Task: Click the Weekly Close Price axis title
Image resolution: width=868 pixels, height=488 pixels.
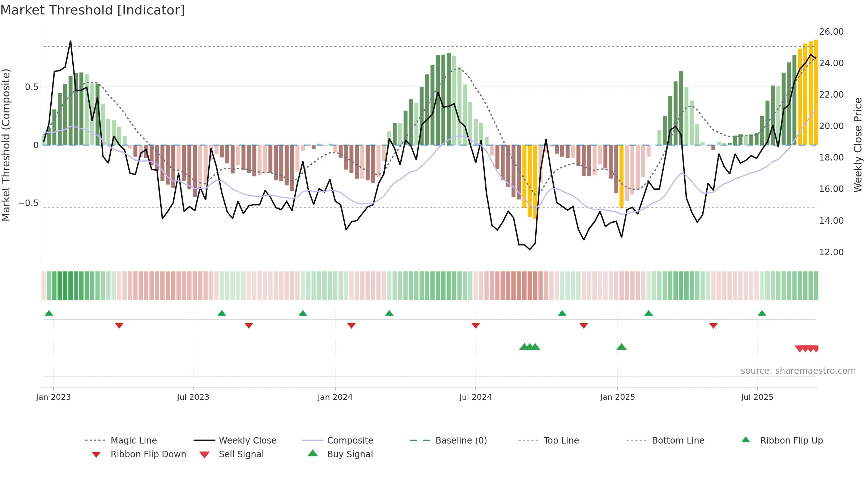Action: click(x=858, y=145)
